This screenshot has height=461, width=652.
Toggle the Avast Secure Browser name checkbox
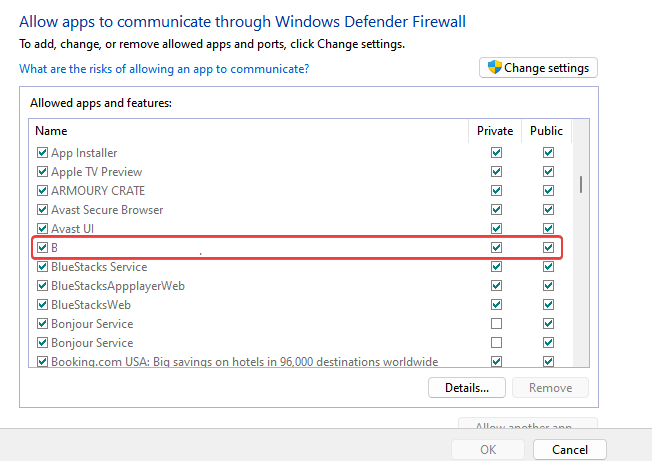(x=42, y=210)
